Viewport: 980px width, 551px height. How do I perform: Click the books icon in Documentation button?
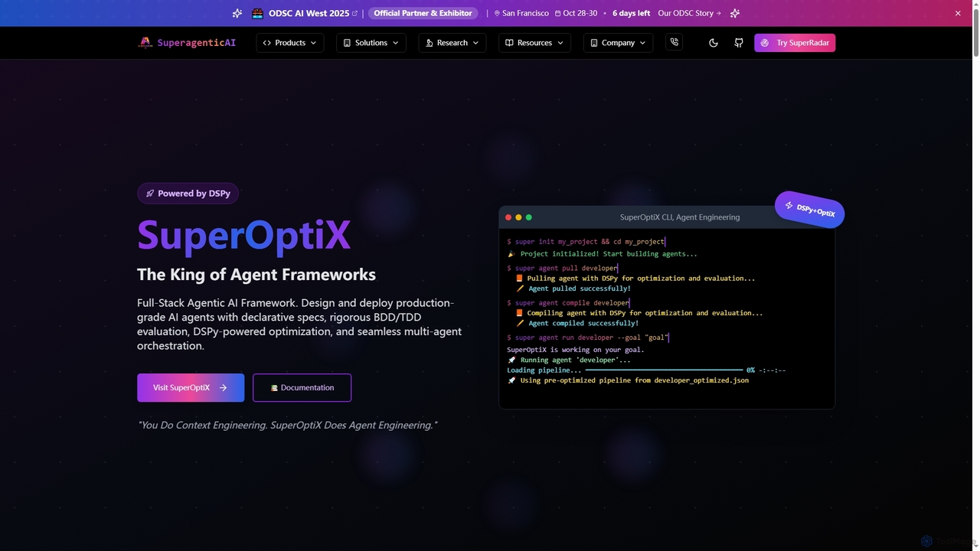pyautogui.click(x=274, y=388)
